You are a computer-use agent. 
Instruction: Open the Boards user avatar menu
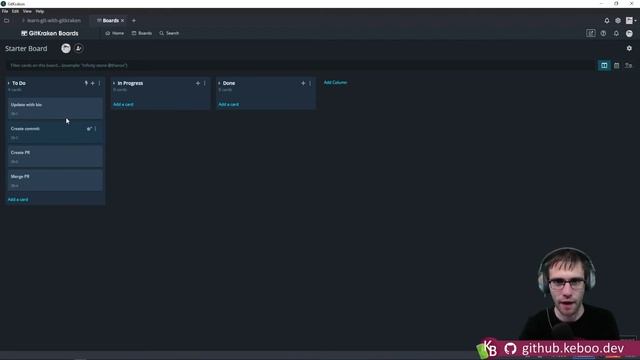point(629,33)
